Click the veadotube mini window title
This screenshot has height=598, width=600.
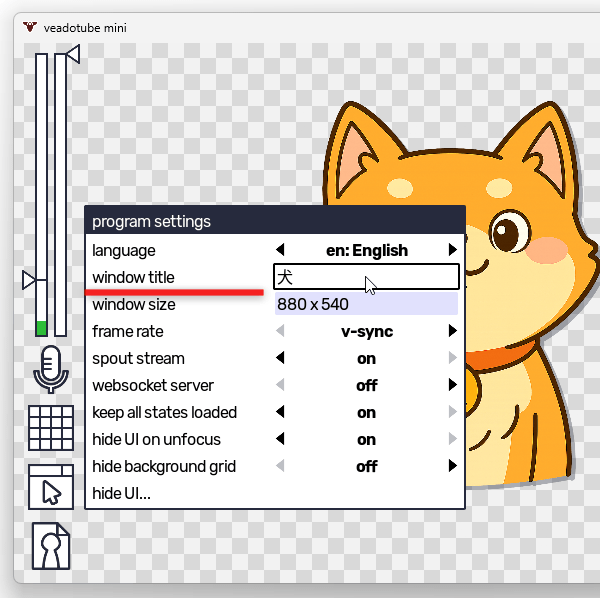(x=85, y=28)
